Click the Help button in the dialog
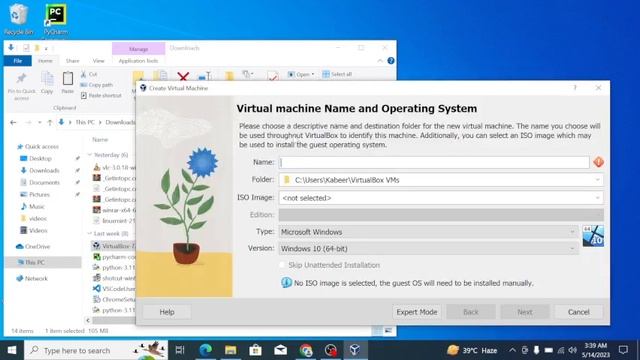This screenshot has width=640, height=360. click(167, 312)
